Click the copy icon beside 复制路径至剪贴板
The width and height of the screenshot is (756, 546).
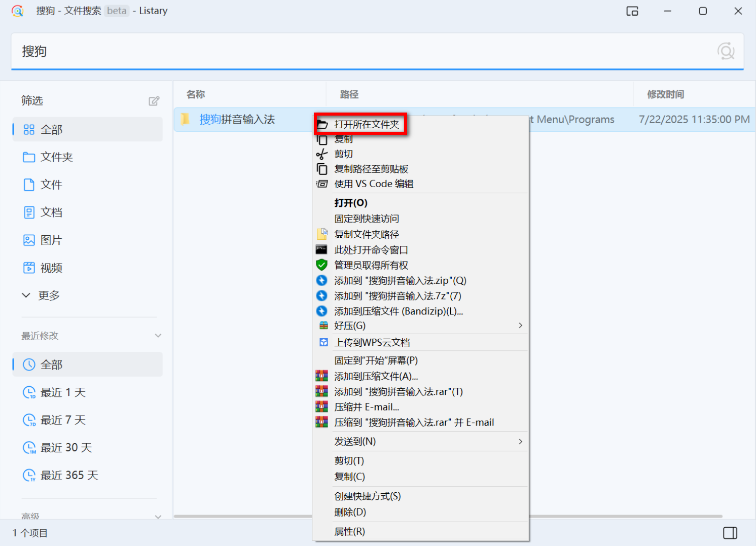[322, 169]
